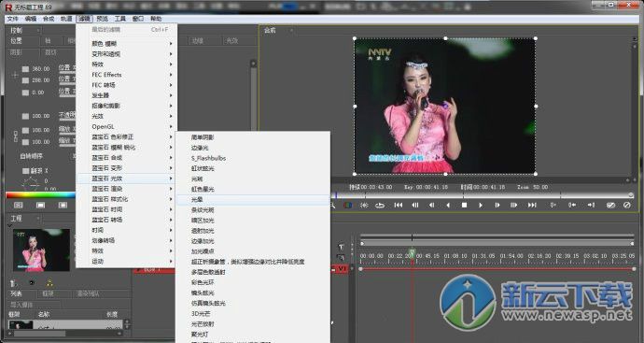The image size is (644, 343).
Task: Click the RGB channels icon
Action: 347,205
